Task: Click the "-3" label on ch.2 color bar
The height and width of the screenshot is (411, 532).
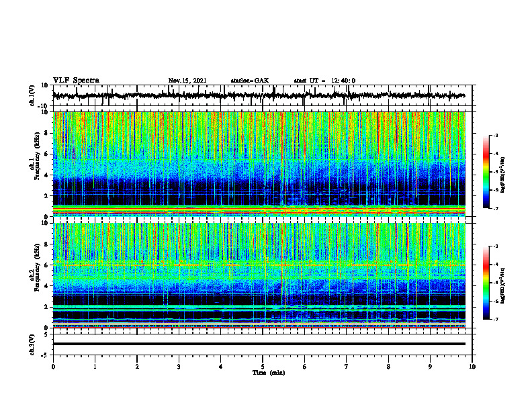Action: (495, 246)
